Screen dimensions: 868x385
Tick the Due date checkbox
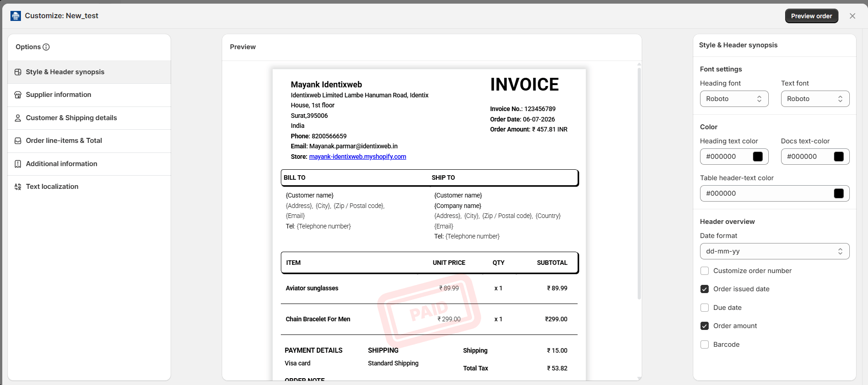click(x=705, y=308)
